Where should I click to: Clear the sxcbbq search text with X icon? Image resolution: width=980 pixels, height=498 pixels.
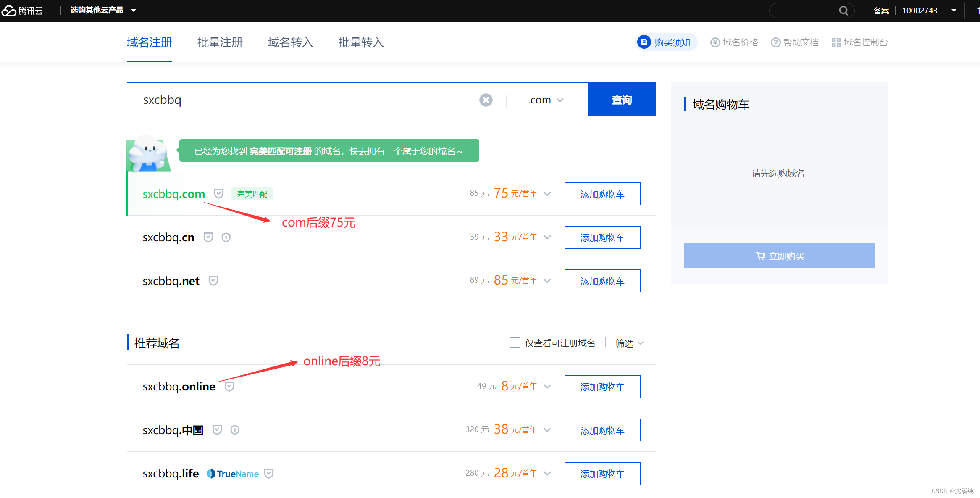[x=486, y=100]
